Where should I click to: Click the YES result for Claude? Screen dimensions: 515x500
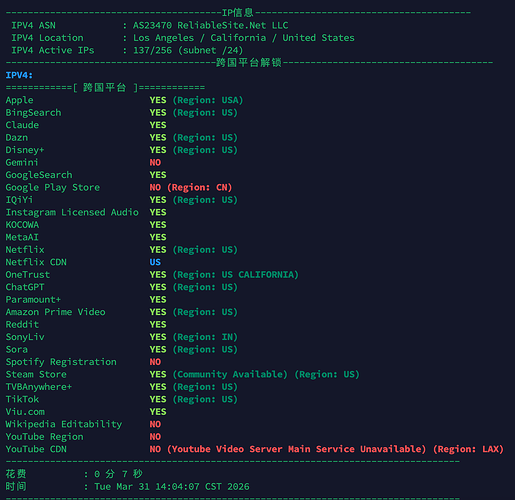(x=158, y=125)
